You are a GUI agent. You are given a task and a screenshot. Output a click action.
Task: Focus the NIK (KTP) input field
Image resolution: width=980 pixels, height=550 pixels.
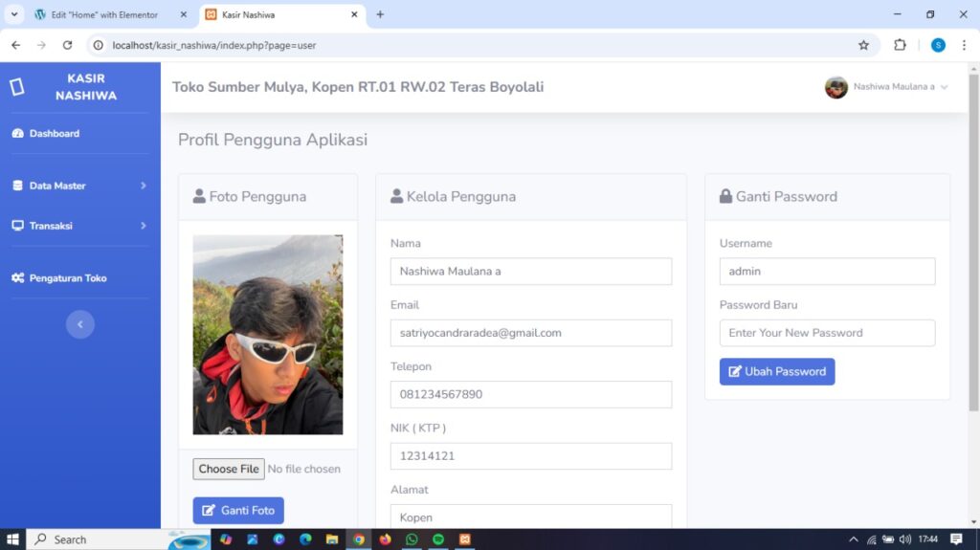click(x=531, y=456)
